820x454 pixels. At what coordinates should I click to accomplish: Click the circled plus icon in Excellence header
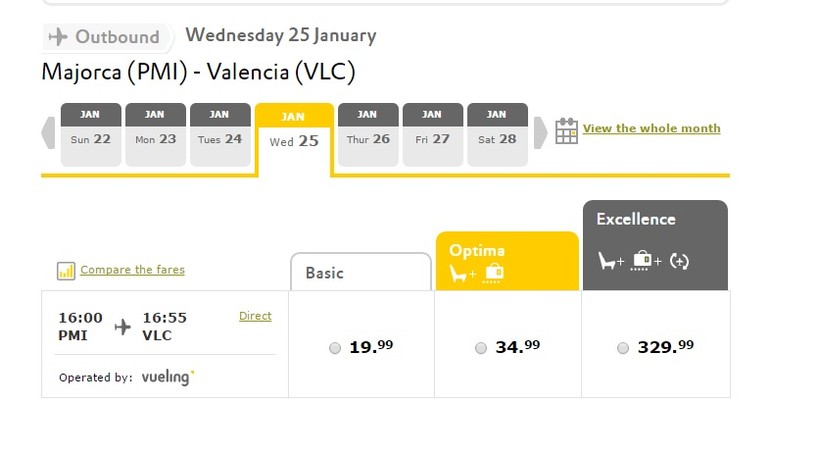pyautogui.click(x=680, y=261)
